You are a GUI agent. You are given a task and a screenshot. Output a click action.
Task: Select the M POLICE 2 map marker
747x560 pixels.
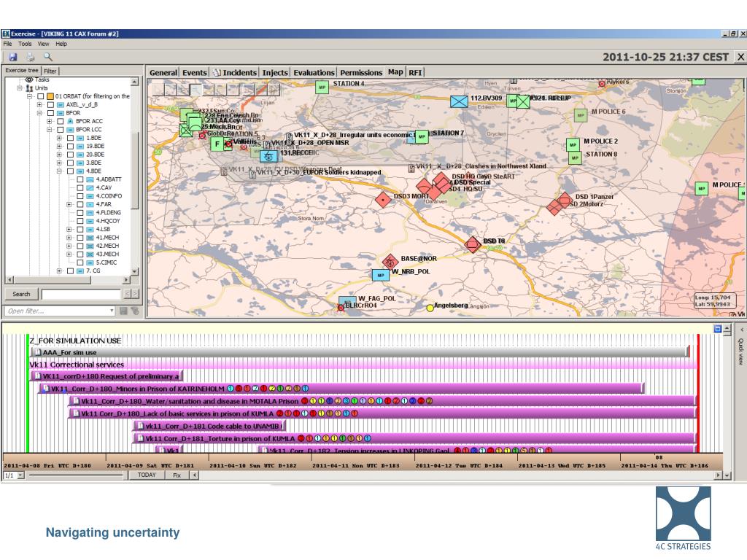[x=573, y=145]
